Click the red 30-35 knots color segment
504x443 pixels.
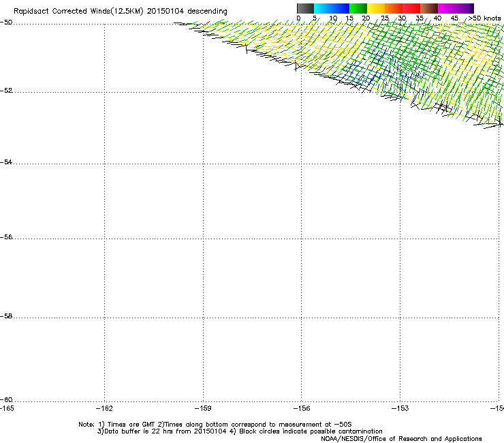[x=411, y=8]
